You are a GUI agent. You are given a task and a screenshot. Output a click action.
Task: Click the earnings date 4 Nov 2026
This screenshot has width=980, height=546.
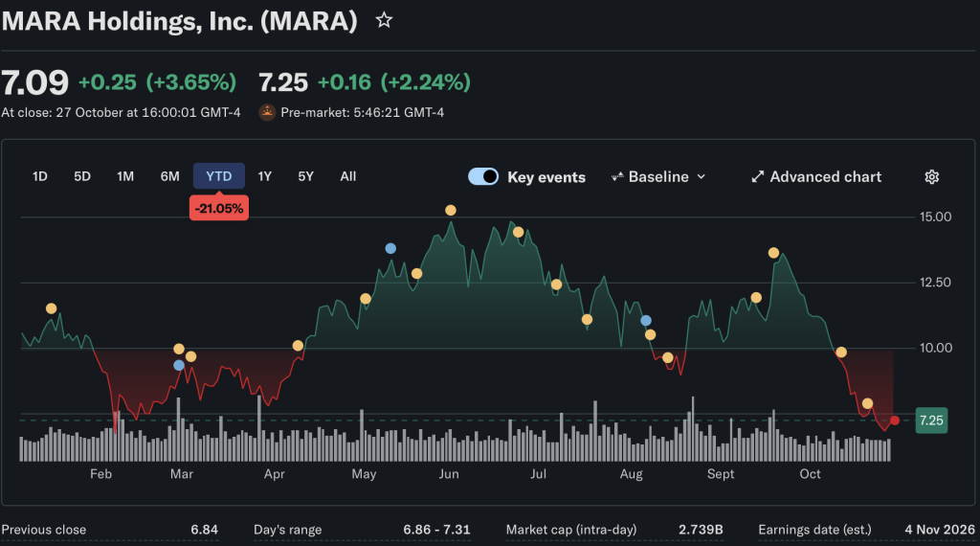940,530
